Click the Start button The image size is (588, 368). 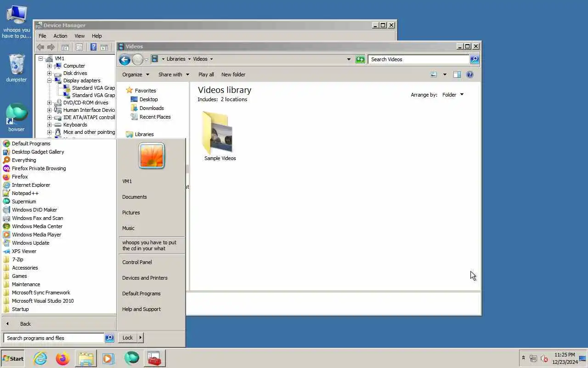click(x=13, y=358)
